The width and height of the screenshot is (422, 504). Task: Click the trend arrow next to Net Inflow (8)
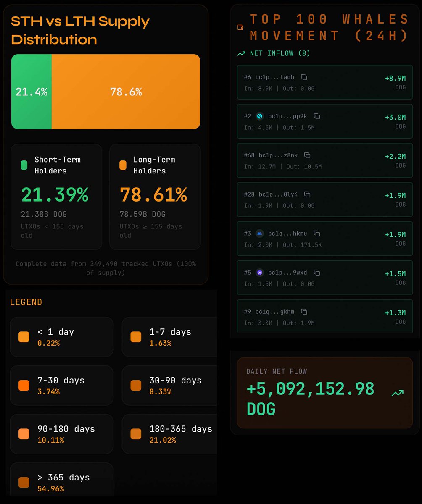point(241,53)
